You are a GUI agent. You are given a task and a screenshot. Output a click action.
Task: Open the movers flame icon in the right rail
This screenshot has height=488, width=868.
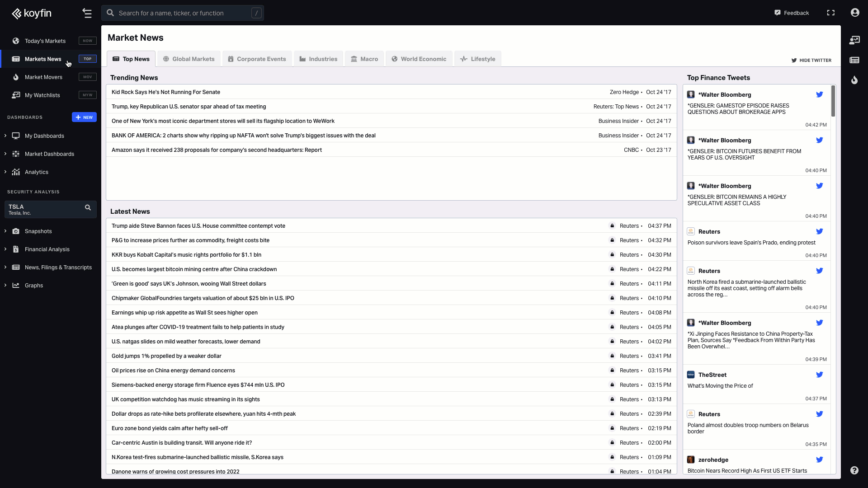tap(854, 80)
